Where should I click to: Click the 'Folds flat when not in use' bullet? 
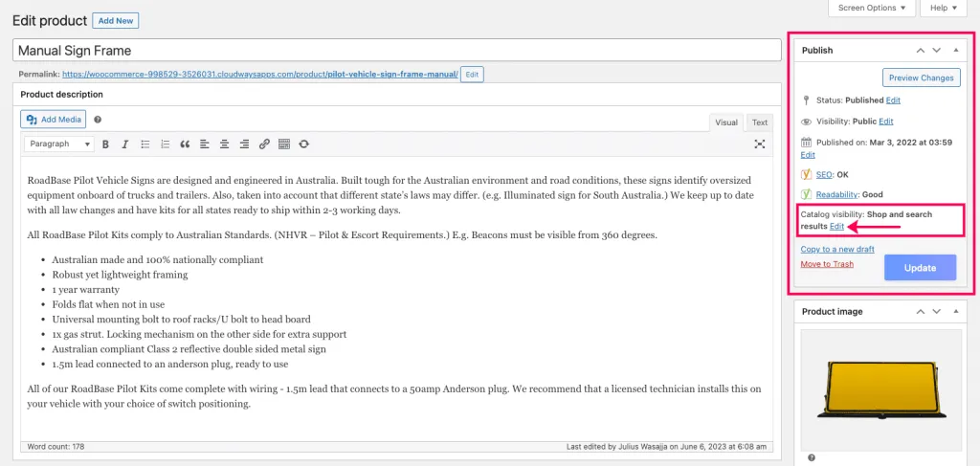point(108,305)
